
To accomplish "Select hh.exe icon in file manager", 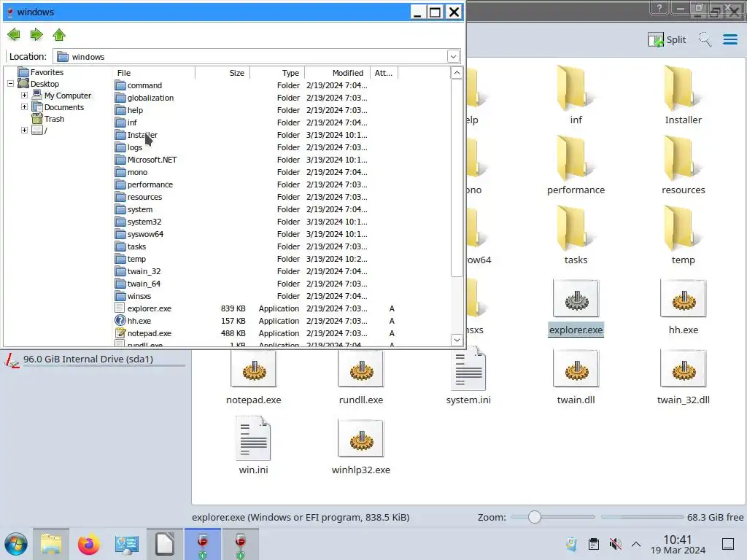I will pos(683,308).
